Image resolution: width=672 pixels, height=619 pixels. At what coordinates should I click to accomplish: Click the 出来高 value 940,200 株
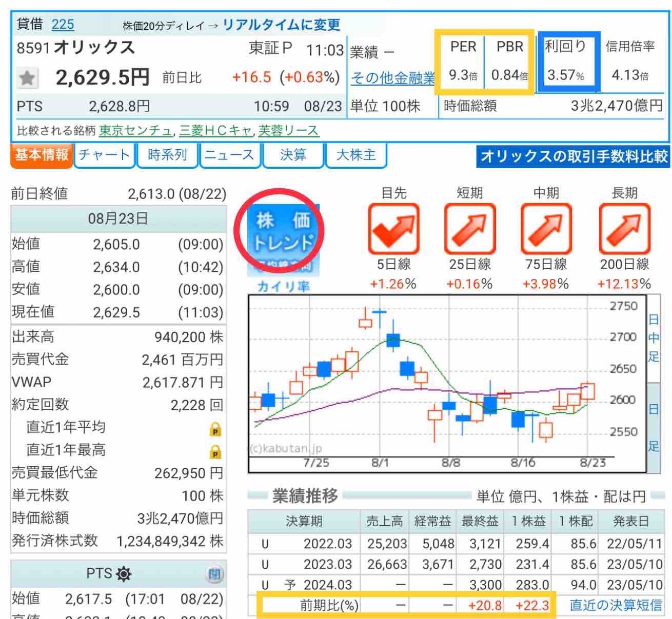tap(189, 337)
